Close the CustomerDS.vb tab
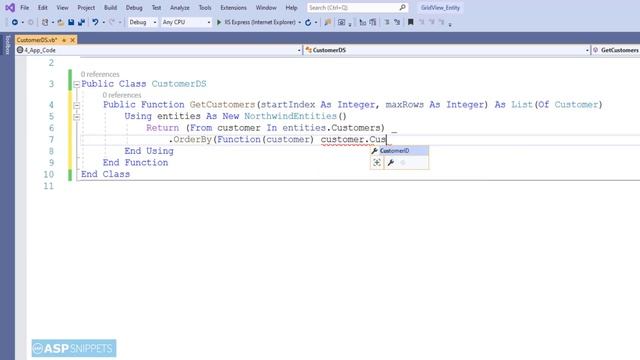This screenshot has height=360, width=640. (x=73, y=40)
